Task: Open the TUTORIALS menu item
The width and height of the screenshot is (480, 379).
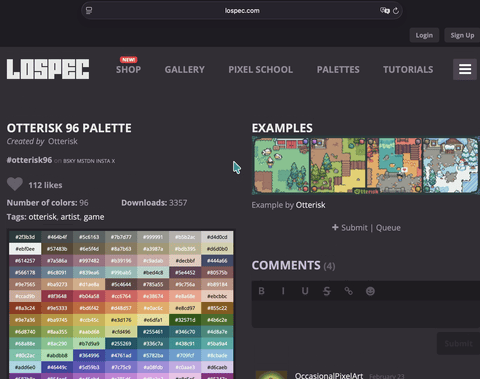Action: pos(408,69)
